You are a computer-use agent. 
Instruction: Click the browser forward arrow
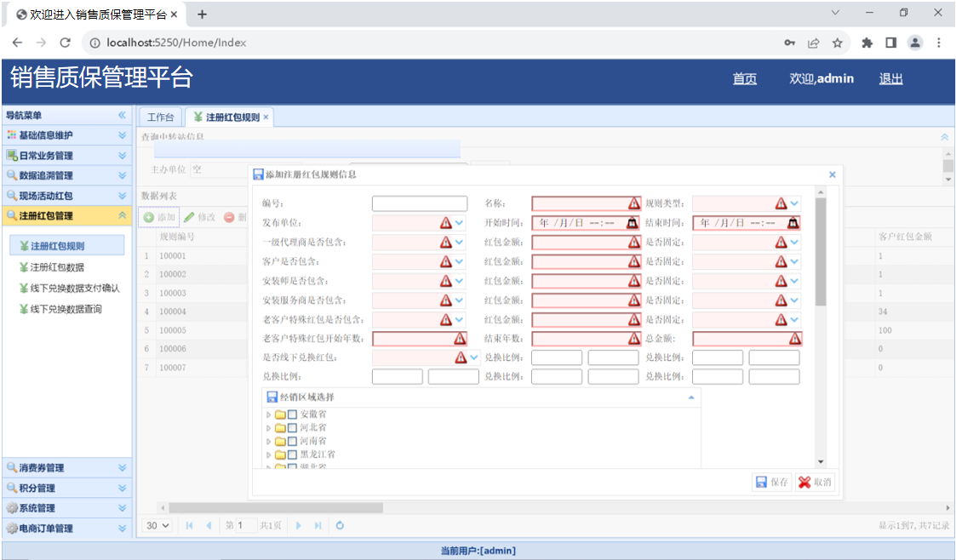(x=41, y=43)
